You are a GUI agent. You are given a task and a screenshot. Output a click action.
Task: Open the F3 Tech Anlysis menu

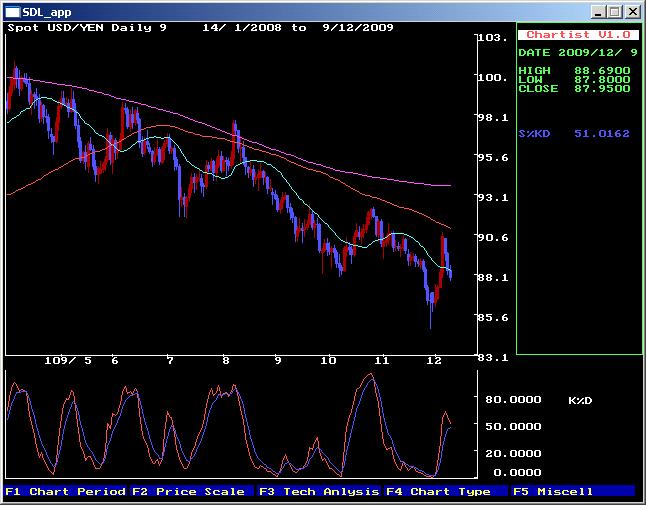319,491
